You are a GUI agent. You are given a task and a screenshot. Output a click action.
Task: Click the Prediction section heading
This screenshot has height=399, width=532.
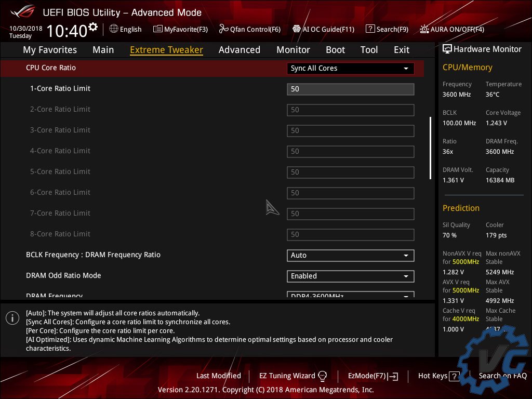click(x=461, y=208)
